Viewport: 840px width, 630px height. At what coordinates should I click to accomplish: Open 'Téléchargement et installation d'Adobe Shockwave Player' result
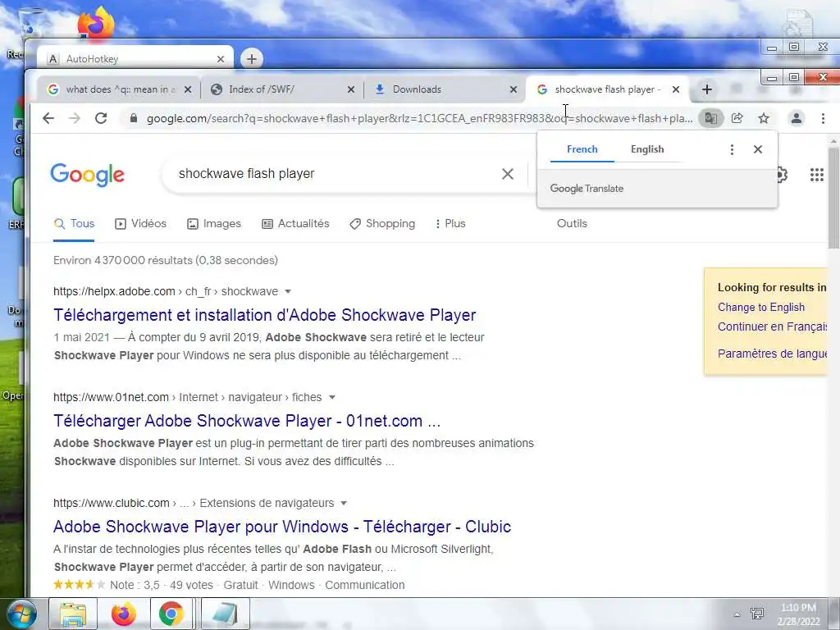(265, 315)
